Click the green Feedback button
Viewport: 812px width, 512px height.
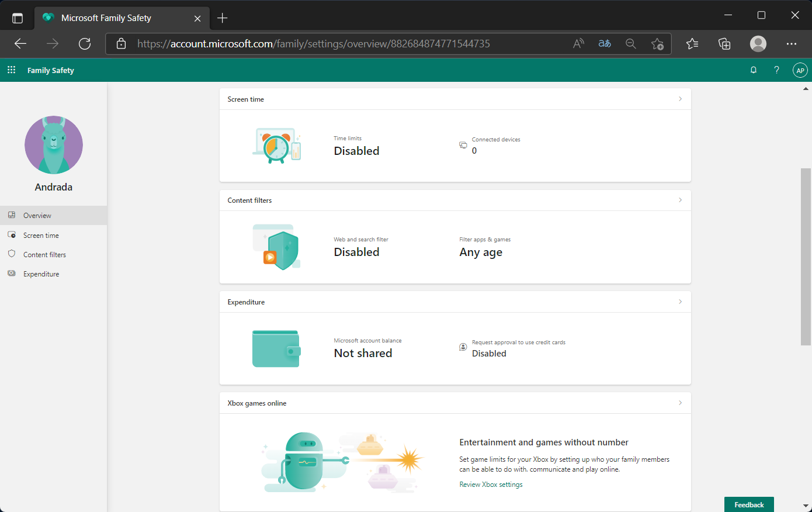[x=749, y=504]
